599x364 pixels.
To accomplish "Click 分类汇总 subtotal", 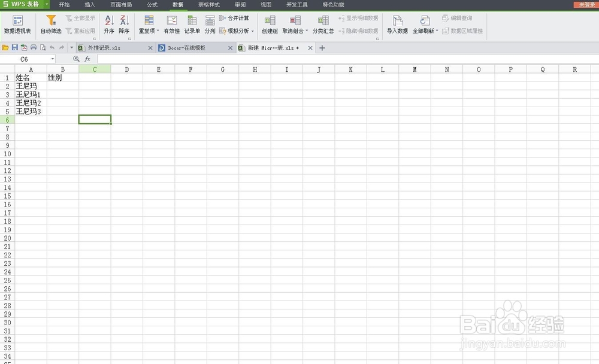I will [323, 25].
